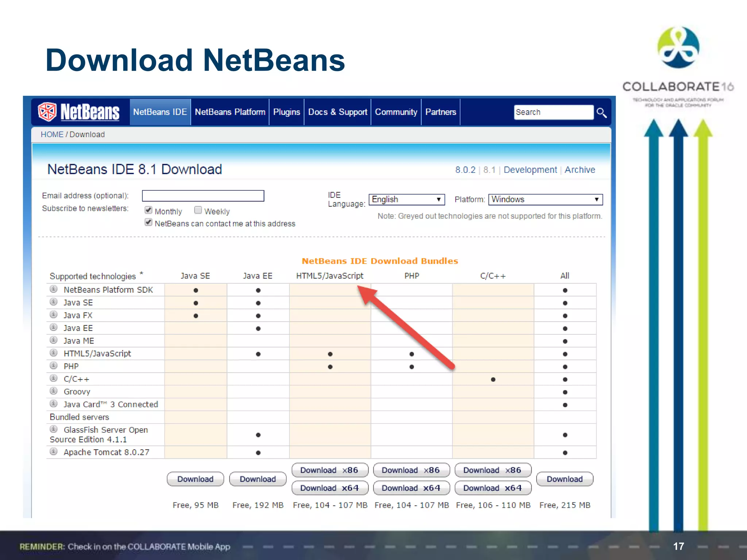
Task: Open info icon beside GlassFish Server row
Action: tap(54, 429)
